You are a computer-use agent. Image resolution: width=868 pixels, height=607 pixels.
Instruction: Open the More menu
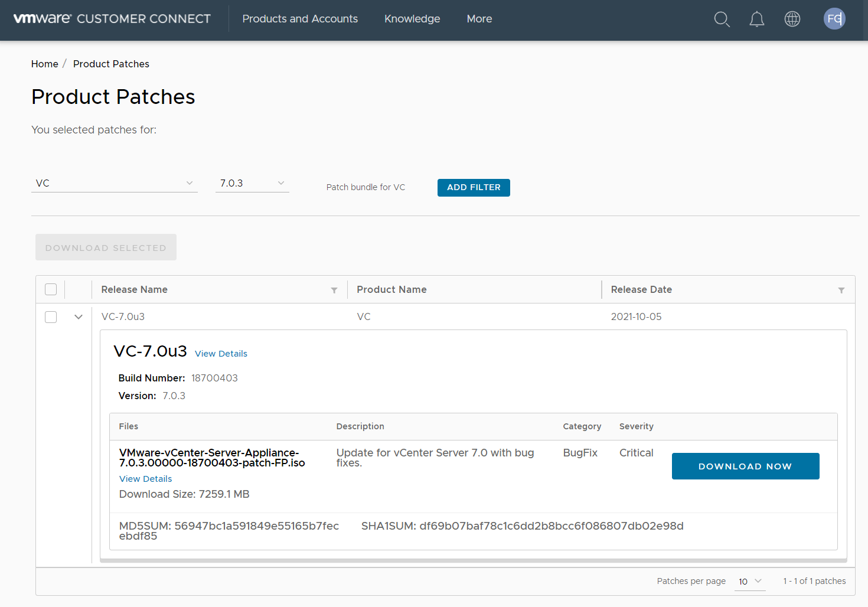pos(479,19)
